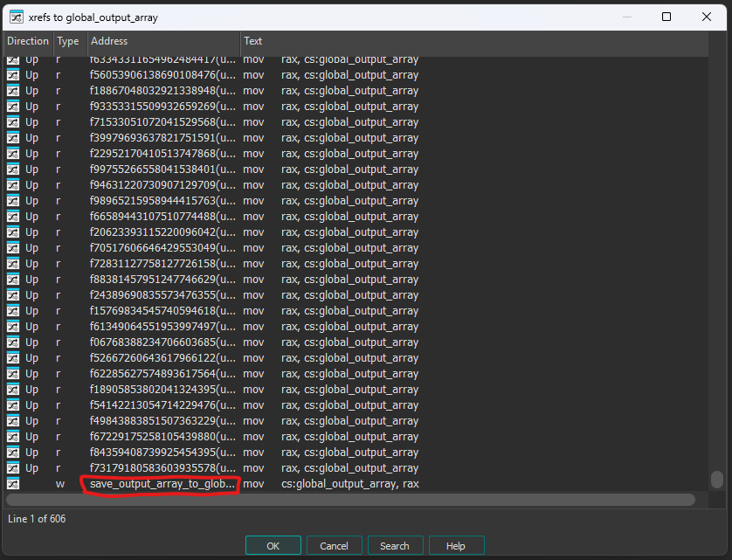Click the xrefs dialog title bar icon

[16, 17]
